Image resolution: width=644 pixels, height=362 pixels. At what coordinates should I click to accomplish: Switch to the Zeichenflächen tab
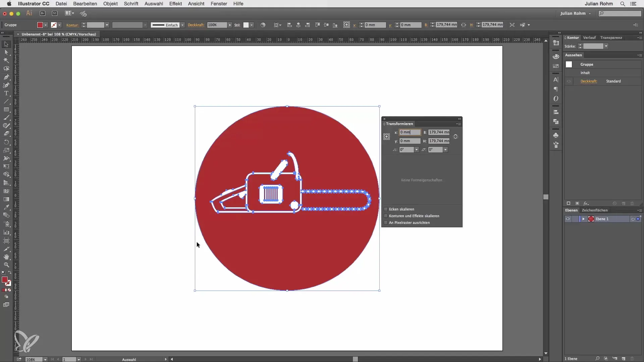tap(595, 210)
